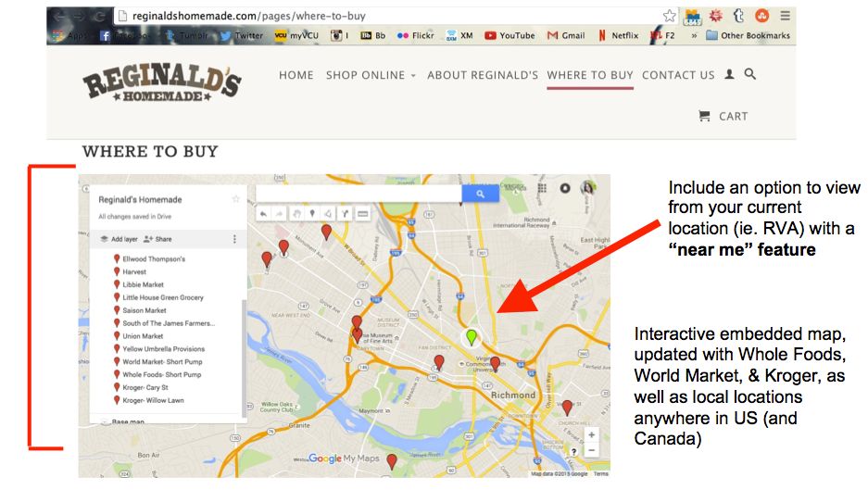The width and height of the screenshot is (868, 490).
Task: Click the Reginald's Homemade logo
Action: tap(161, 83)
